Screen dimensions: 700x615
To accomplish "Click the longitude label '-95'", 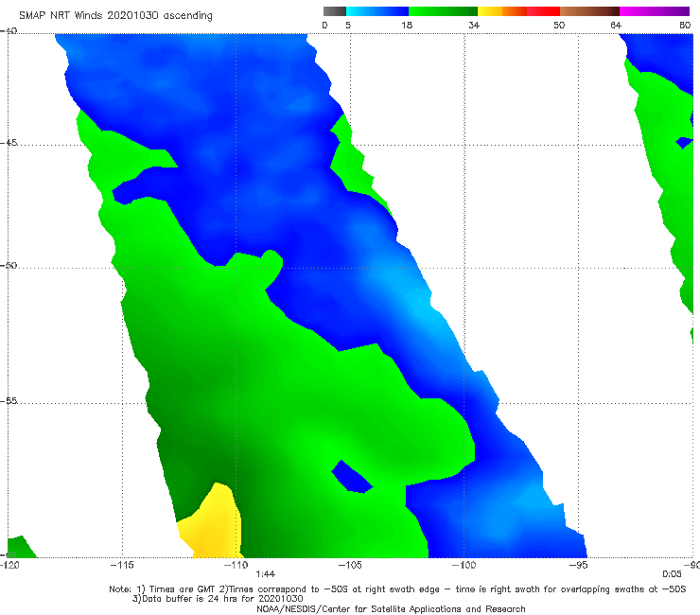I will (578, 565).
